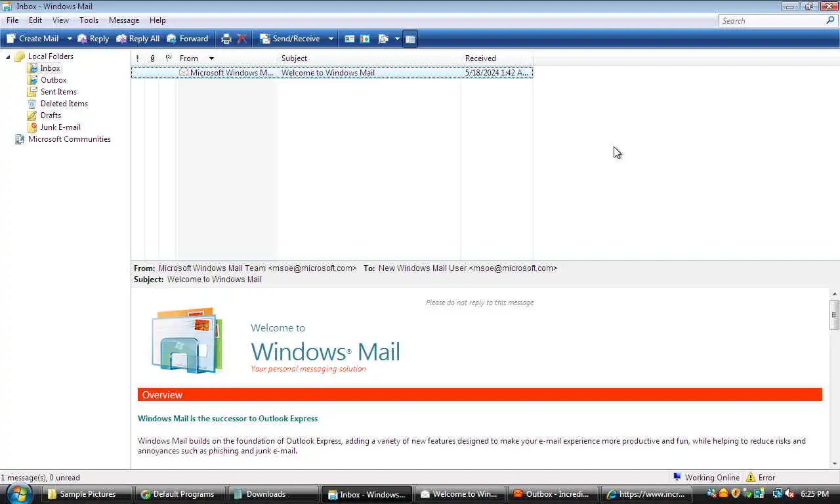This screenshot has width=840, height=504.
Task: Open the Edit menu
Action: point(35,20)
